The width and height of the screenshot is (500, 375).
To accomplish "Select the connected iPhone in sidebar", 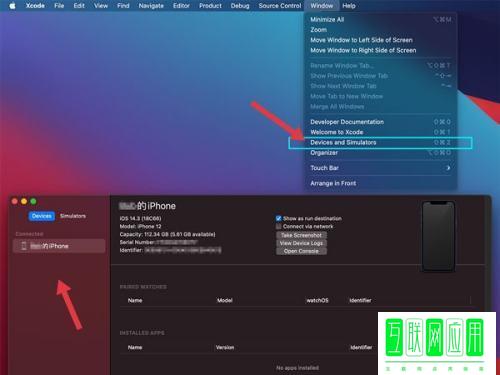I will [59, 246].
